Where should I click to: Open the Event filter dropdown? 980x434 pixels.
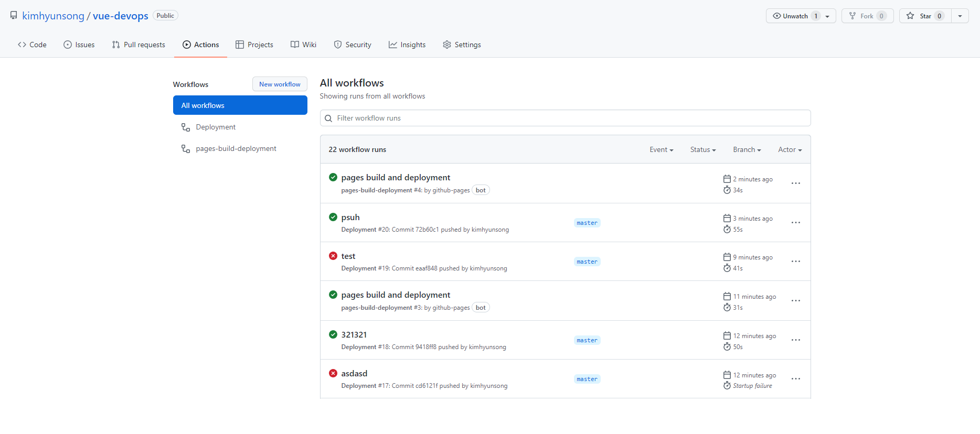point(661,150)
